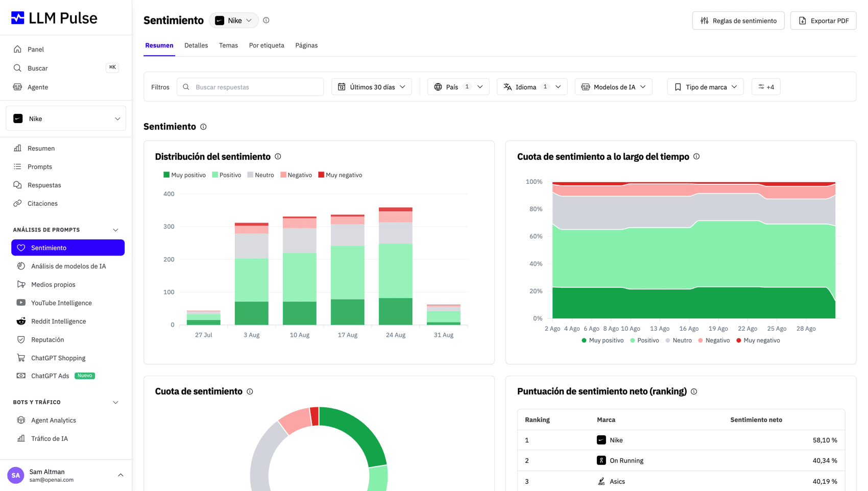Switch to the Por etiqueta tab
Viewport: 868px width, 491px height.
(267, 45)
